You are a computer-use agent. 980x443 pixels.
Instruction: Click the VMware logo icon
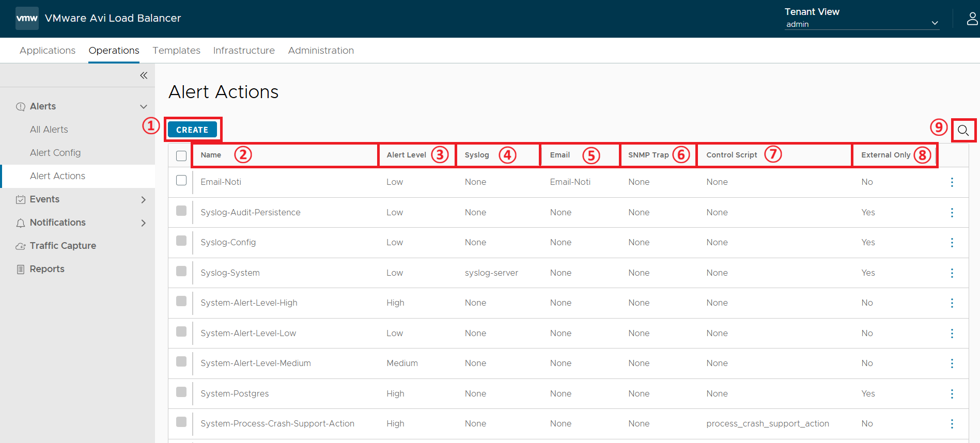pyautogui.click(x=27, y=18)
